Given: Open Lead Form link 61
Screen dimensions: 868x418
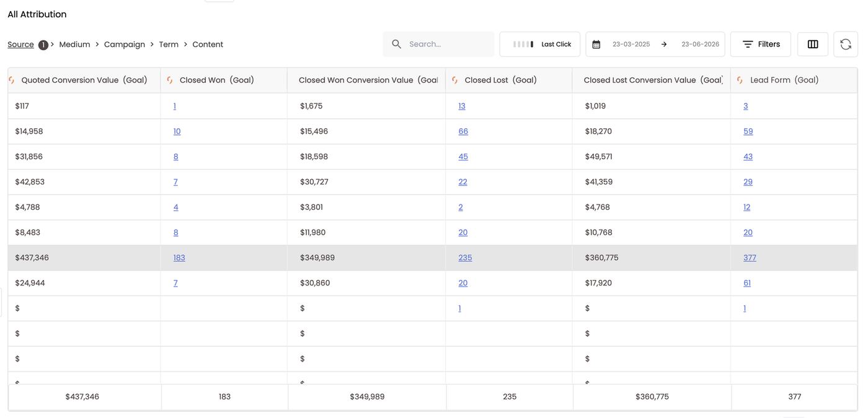Looking at the screenshot, I should point(747,283).
